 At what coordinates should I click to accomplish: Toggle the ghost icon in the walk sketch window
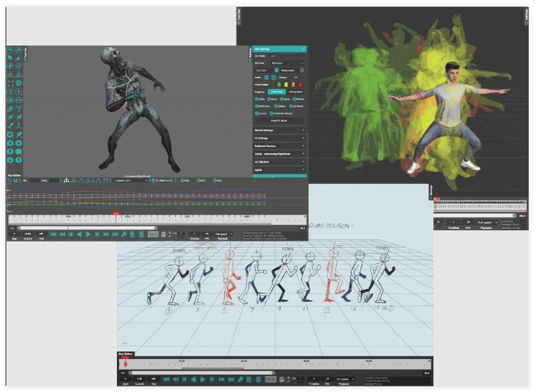coord(282,379)
